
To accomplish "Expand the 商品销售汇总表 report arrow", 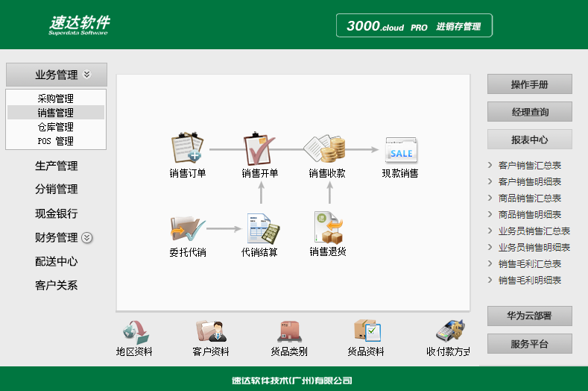I will (490, 198).
